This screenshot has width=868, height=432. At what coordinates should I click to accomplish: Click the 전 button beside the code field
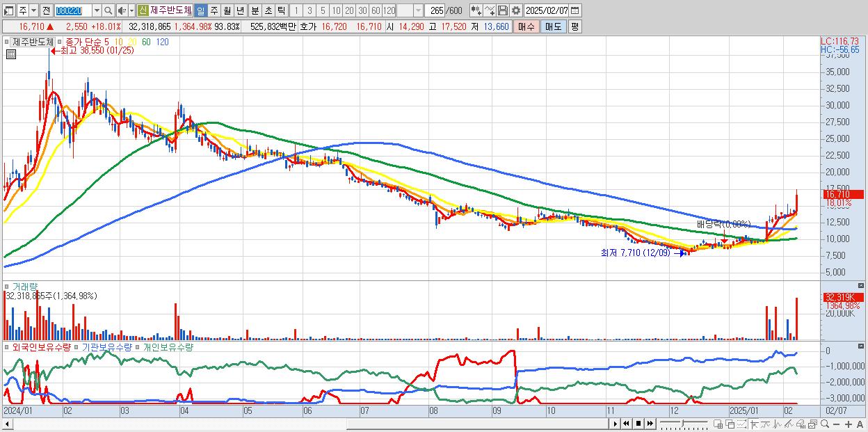[46, 10]
